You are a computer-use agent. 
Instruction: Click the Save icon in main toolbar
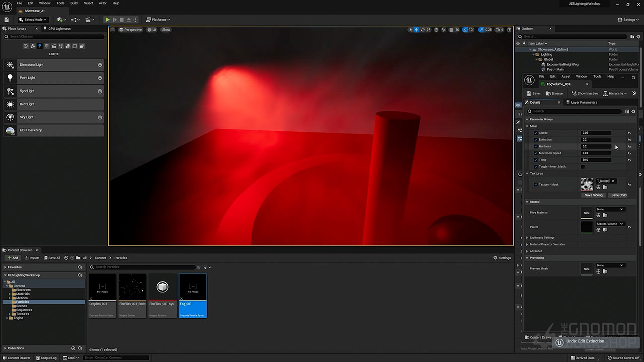[7, 20]
